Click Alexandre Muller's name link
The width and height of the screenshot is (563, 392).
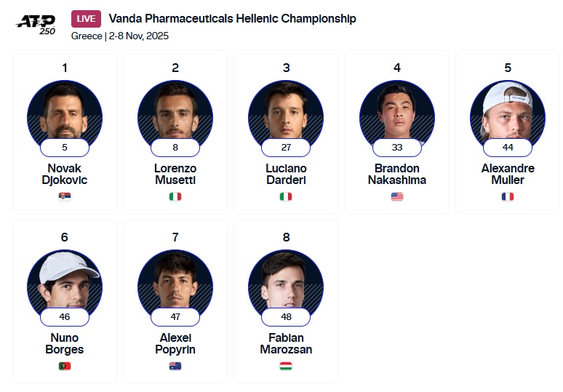click(508, 174)
